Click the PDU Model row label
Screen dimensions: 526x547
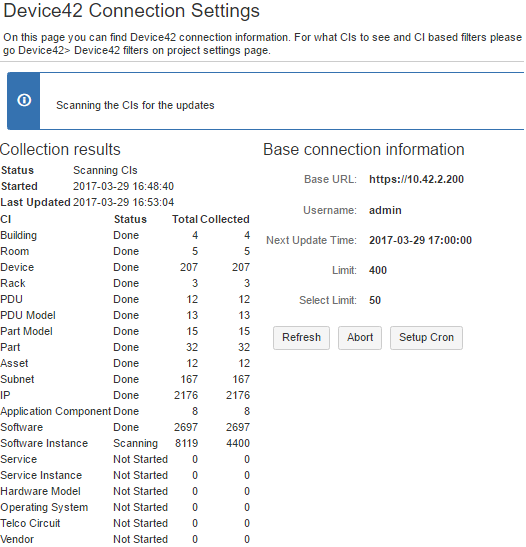pyautogui.click(x=28, y=315)
